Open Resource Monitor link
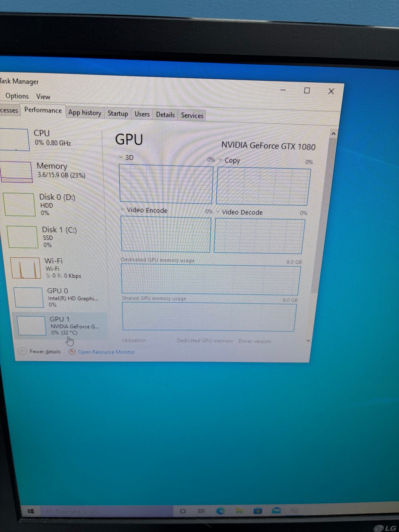This screenshot has width=399, height=532. (107, 352)
